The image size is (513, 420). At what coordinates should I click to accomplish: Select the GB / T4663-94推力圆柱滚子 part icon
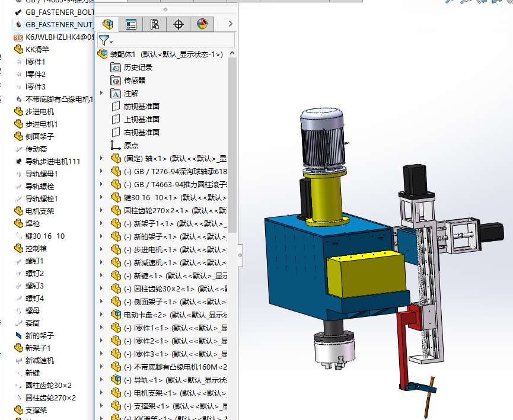coord(116,184)
